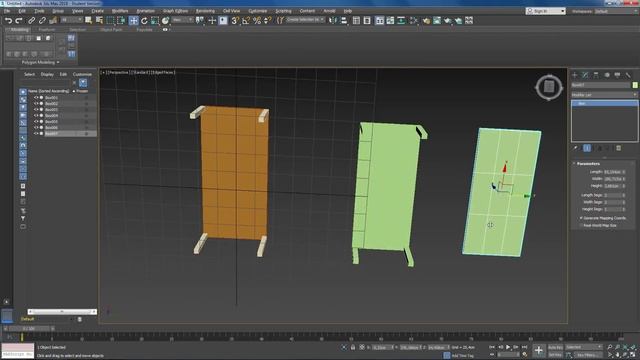Click the Length value field in Parameters
The width and height of the screenshot is (640, 360).
click(612, 172)
